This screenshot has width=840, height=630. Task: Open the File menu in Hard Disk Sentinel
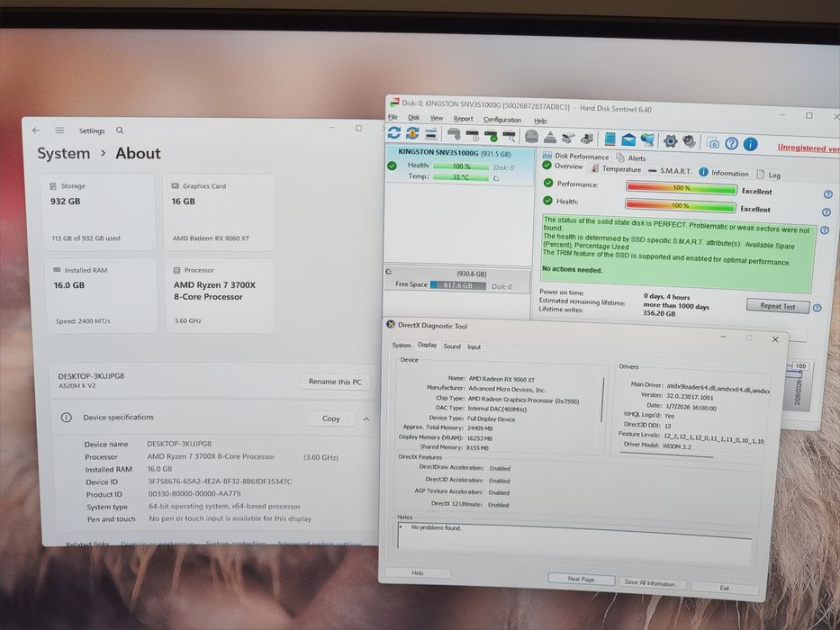393,117
